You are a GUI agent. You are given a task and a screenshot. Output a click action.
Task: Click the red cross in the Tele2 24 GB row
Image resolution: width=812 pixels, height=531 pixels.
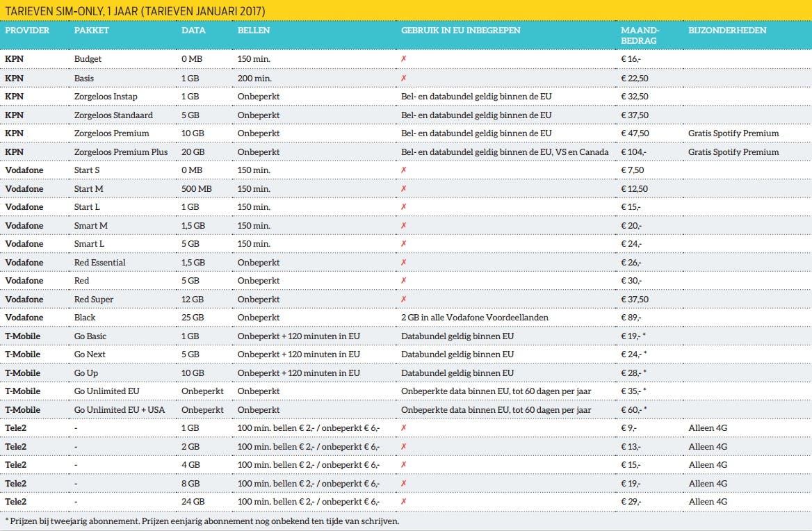pyautogui.click(x=403, y=502)
